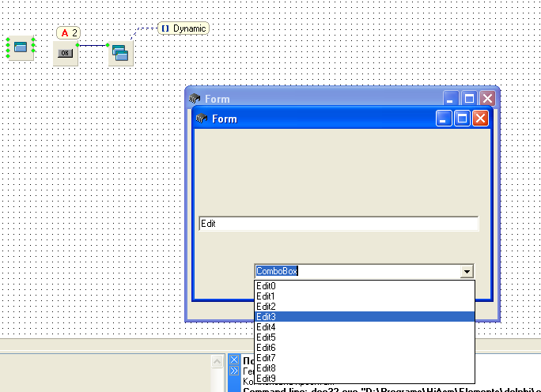The width and height of the screenshot is (541, 392).
Task: Select the OK button element on canvas
Action: [66, 53]
